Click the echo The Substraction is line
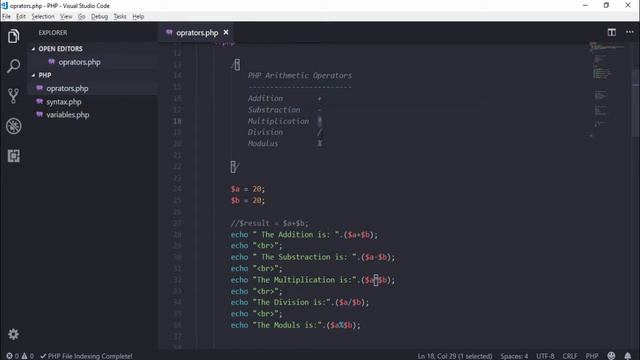Image resolution: width=640 pixels, height=360 pixels. 313,257
